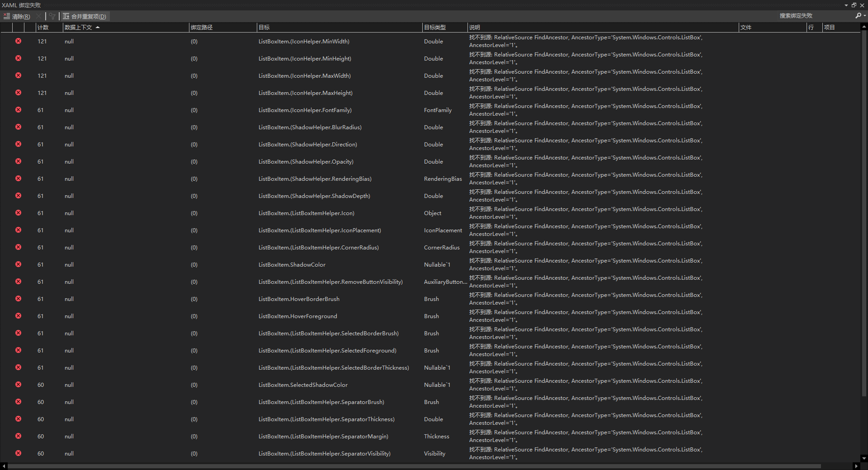
Task: Select the filter funnel icon on toolbar
Action: [52, 16]
